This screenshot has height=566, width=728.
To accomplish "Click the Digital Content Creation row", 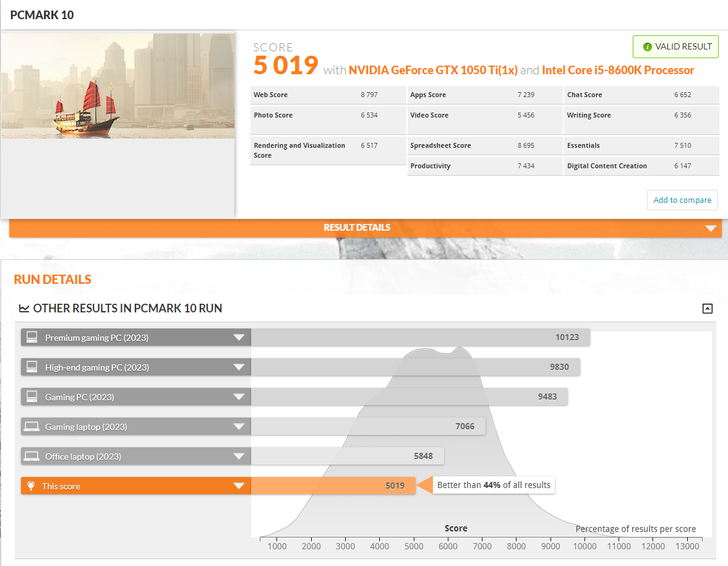I will 641,166.
